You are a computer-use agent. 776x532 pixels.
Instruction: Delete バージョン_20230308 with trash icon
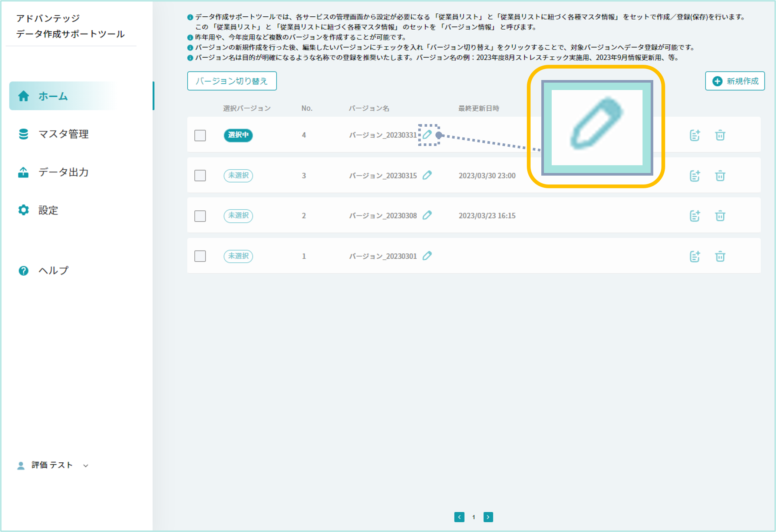[x=720, y=216]
